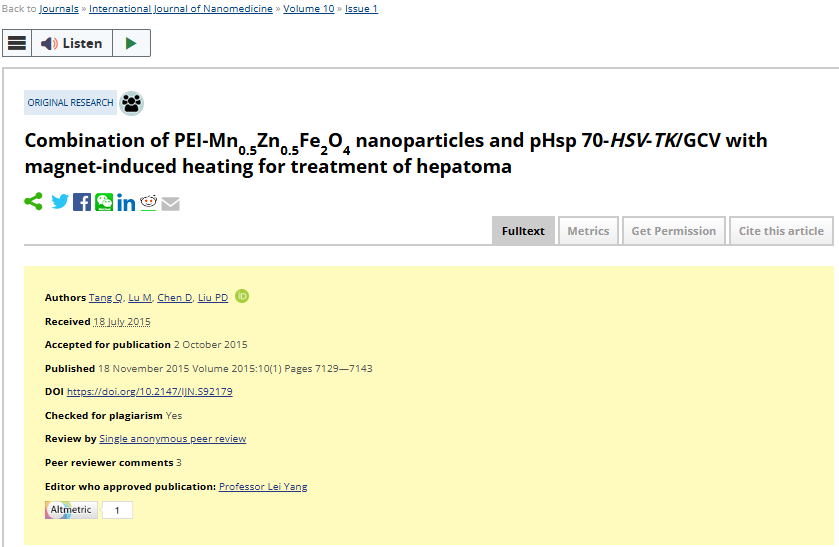The image size is (839, 547).
Task: Click the Altmetric score badge
Action: point(88,510)
